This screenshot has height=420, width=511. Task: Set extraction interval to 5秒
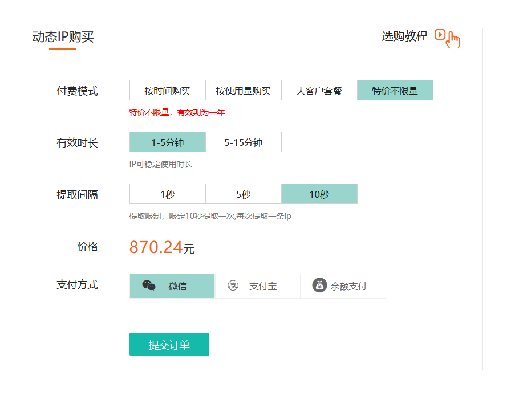coord(243,194)
